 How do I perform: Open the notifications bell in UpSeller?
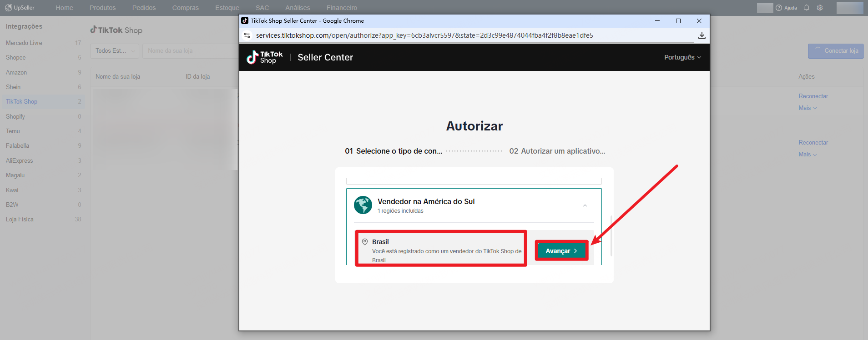tap(807, 8)
